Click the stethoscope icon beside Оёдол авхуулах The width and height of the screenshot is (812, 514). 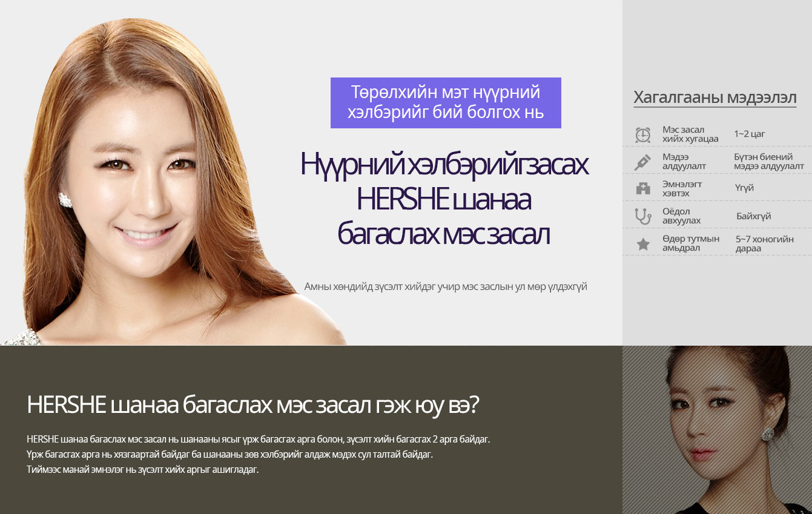click(643, 216)
